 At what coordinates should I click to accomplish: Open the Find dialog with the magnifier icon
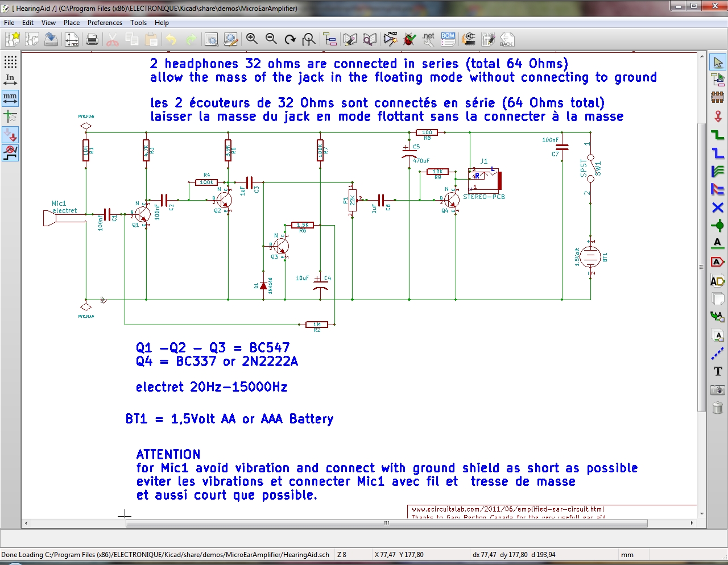tap(211, 39)
